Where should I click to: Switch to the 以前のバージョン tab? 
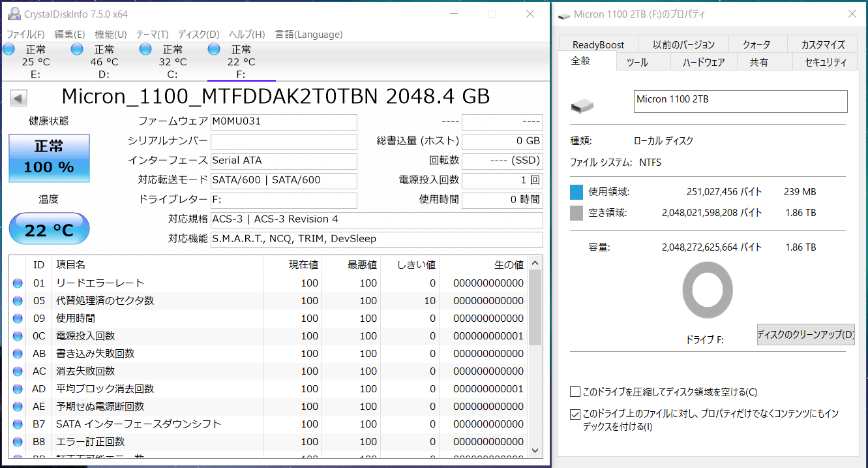click(x=683, y=44)
